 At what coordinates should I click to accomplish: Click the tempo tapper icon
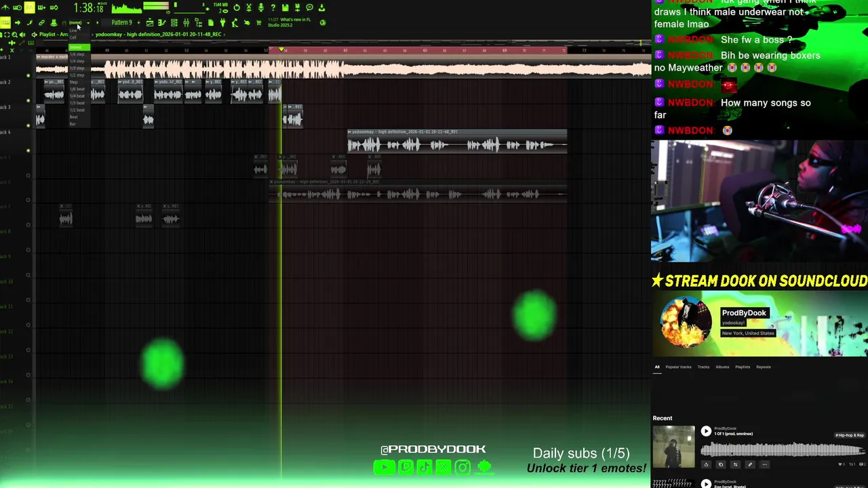[x=235, y=22]
